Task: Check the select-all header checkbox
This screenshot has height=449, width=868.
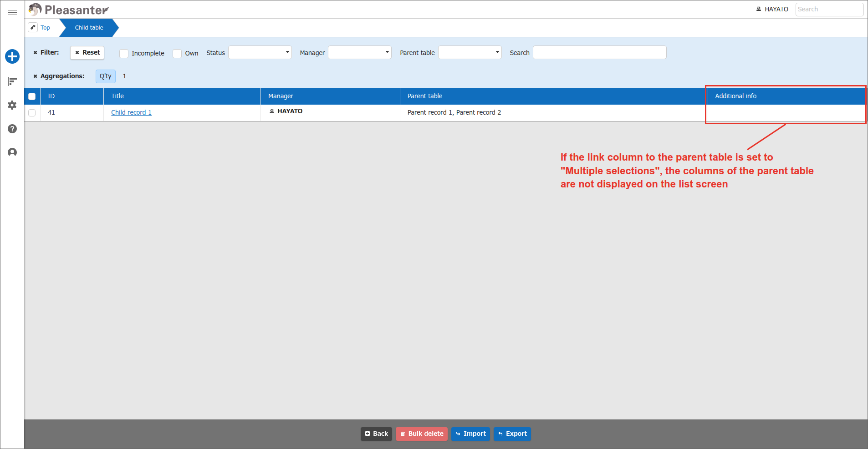Action: pyautogui.click(x=32, y=96)
